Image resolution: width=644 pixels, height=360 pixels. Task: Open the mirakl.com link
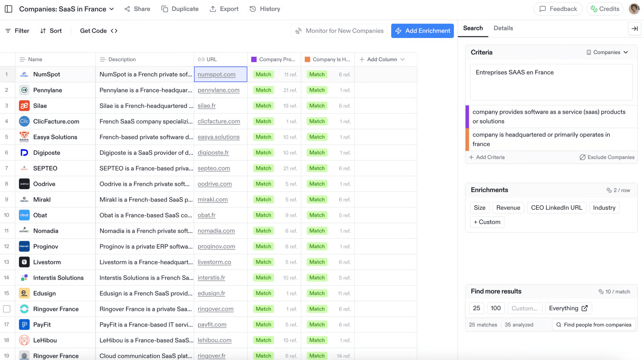click(x=213, y=199)
